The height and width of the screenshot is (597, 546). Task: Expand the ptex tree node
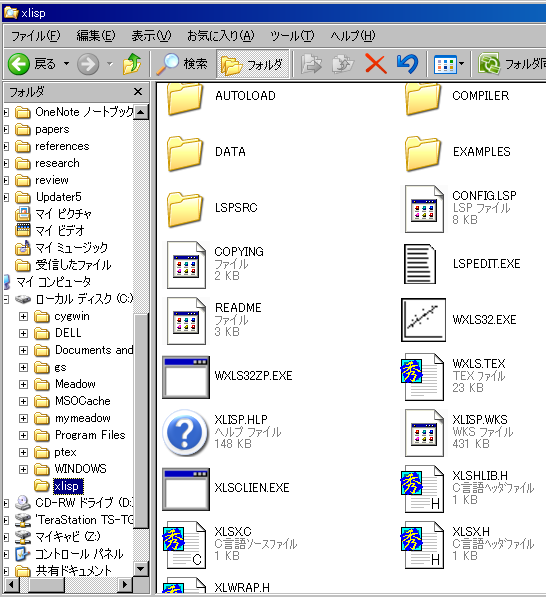coord(24,452)
